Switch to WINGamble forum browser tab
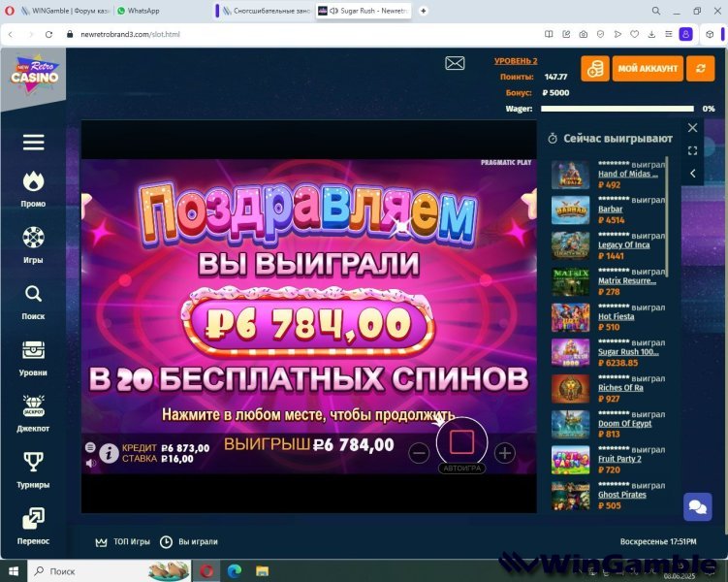 coord(65,11)
